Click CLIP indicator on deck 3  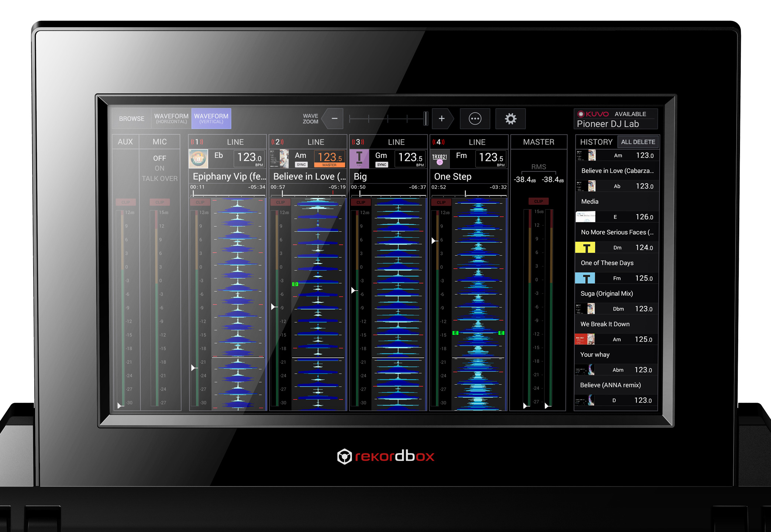click(x=361, y=202)
